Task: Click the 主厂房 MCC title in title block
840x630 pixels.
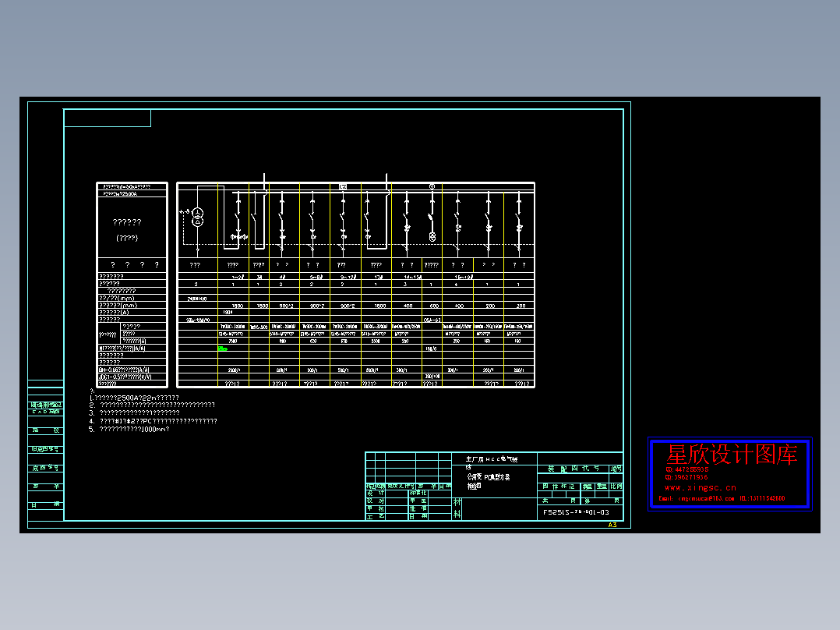Action: [x=491, y=459]
